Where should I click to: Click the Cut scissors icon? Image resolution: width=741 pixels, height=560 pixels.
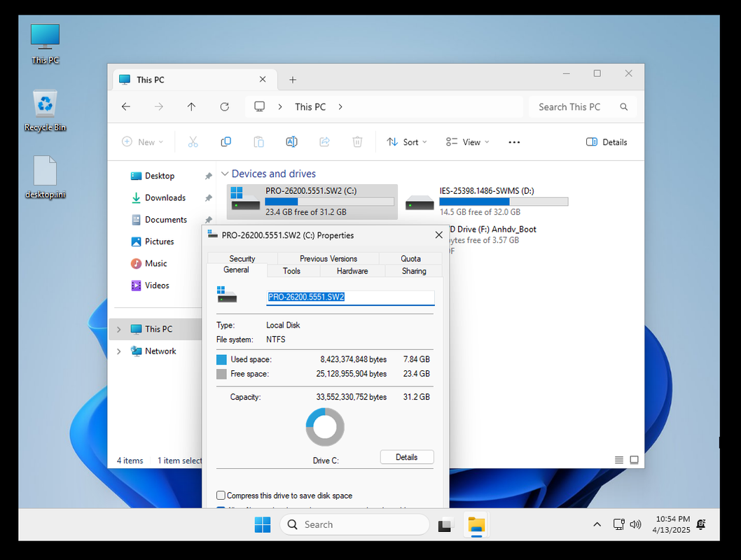tap(193, 141)
